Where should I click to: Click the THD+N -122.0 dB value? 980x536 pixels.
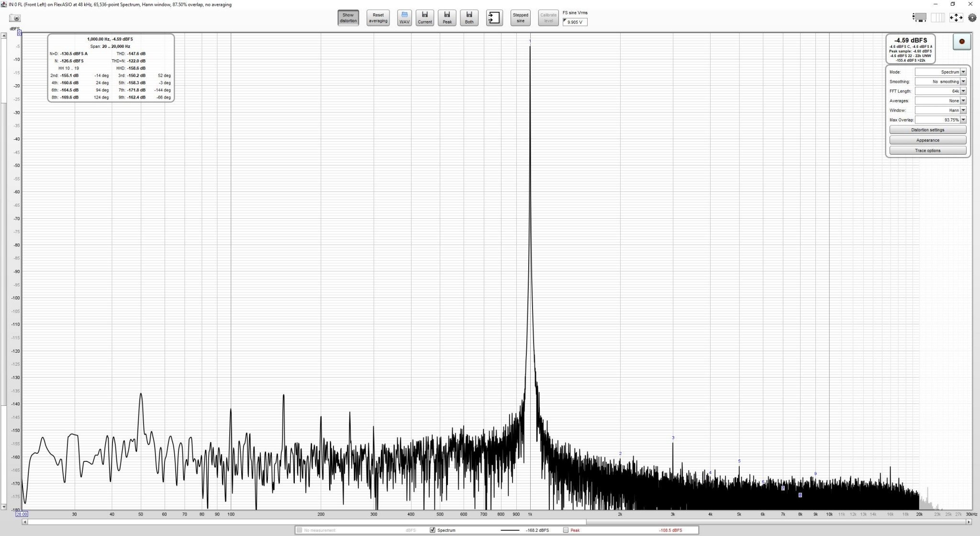pos(136,61)
